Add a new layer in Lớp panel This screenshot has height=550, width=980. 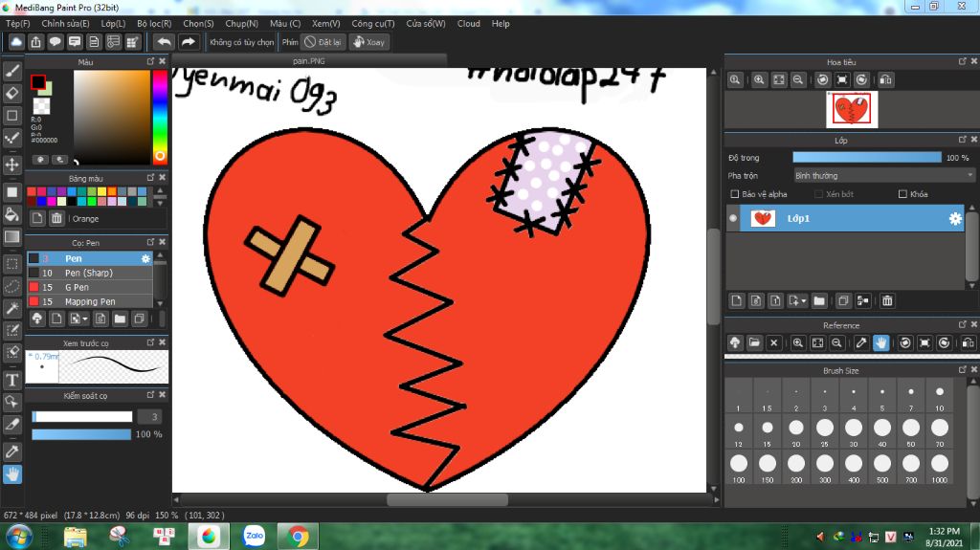point(736,301)
